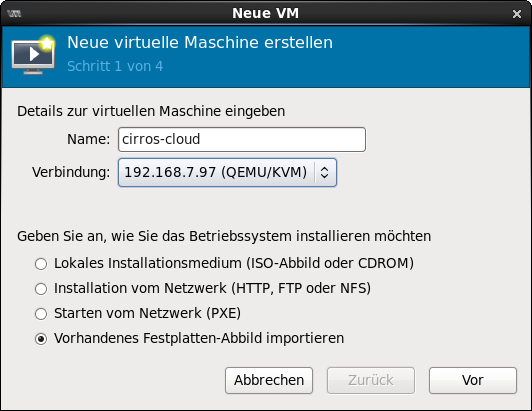
Task: Click the Neue VM title bar text
Action: [265, 14]
